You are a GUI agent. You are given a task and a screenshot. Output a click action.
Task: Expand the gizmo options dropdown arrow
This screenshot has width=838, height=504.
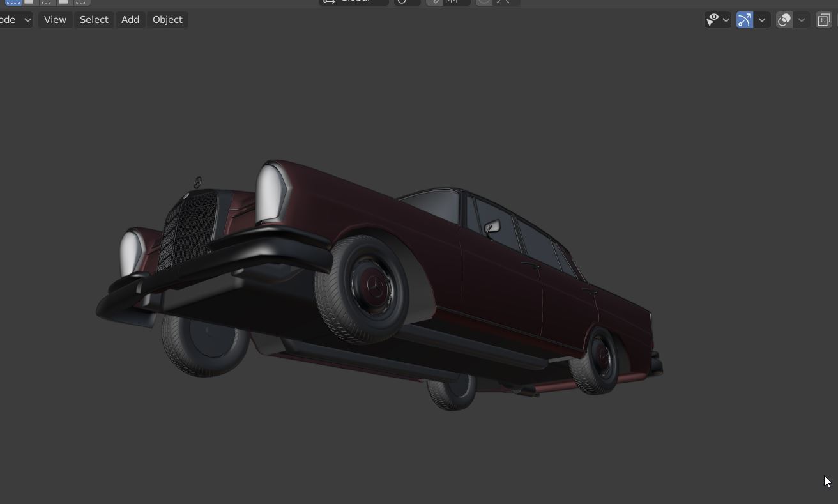(x=762, y=20)
